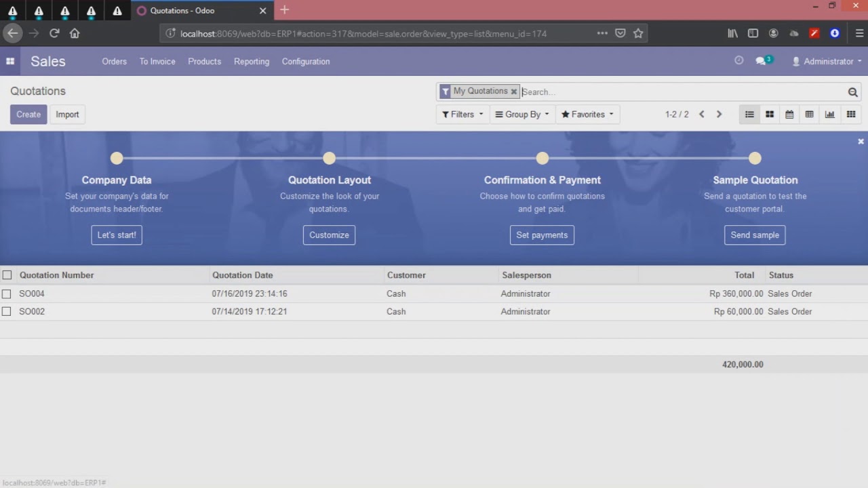Open the Firefox hamburger menu

click(860, 33)
